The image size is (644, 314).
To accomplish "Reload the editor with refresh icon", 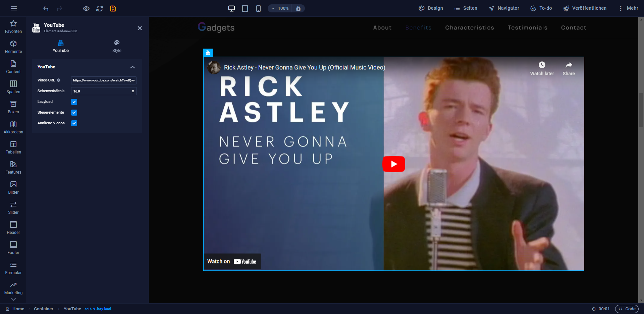I will (x=100, y=8).
